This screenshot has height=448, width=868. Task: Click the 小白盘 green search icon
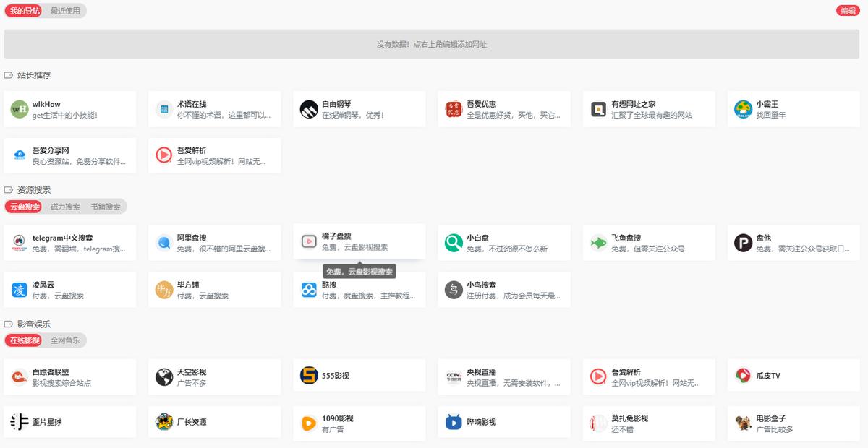(x=454, y=243)
